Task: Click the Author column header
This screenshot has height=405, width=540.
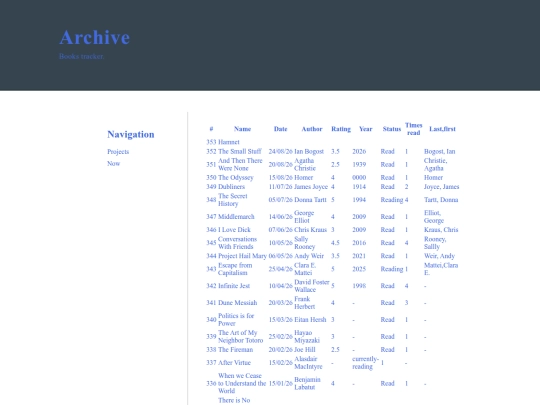Action: tap(312, 129)
